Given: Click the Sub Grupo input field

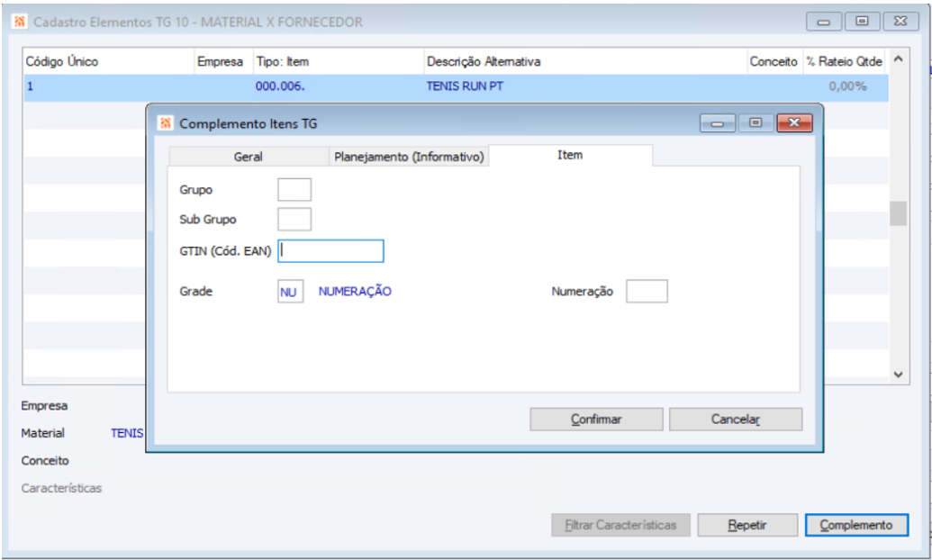Looking at the screenshot, I should (294, 220).
